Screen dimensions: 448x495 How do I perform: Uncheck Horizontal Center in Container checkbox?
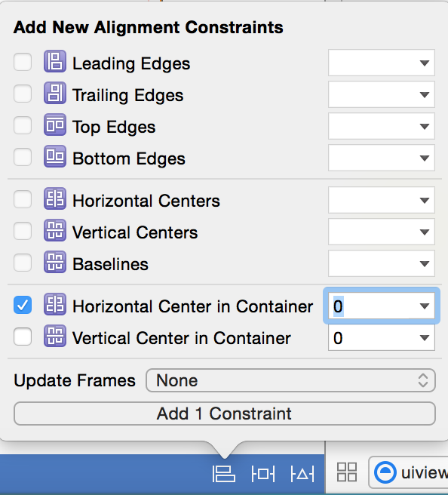click(23, 305)
